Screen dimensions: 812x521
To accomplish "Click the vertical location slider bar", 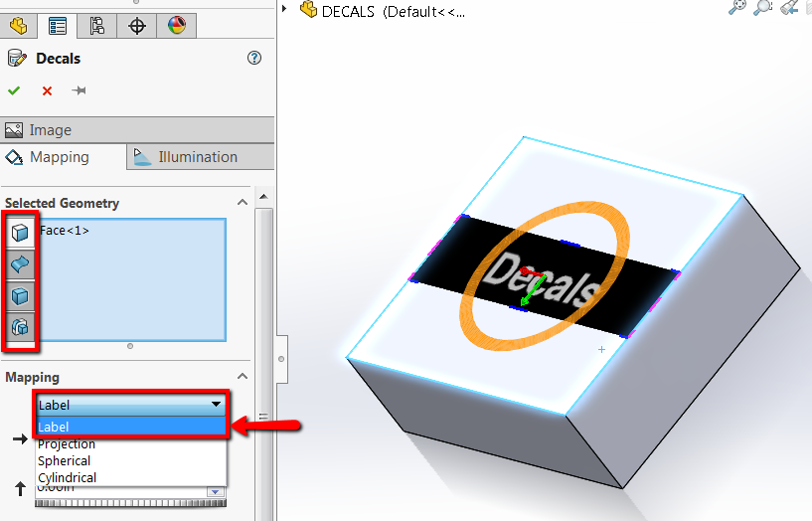I will tap(130, 503).
